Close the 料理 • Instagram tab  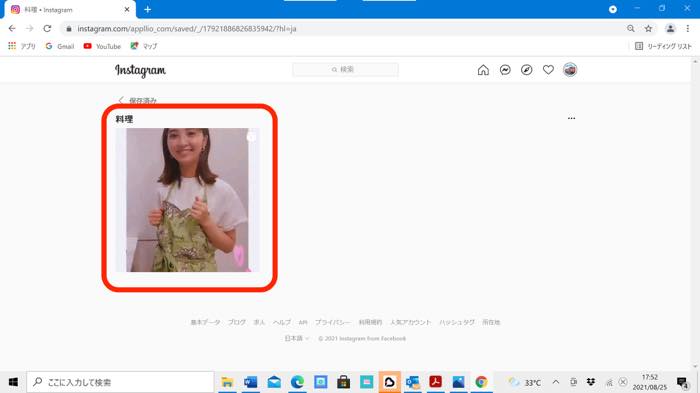[x=127, y=9]
